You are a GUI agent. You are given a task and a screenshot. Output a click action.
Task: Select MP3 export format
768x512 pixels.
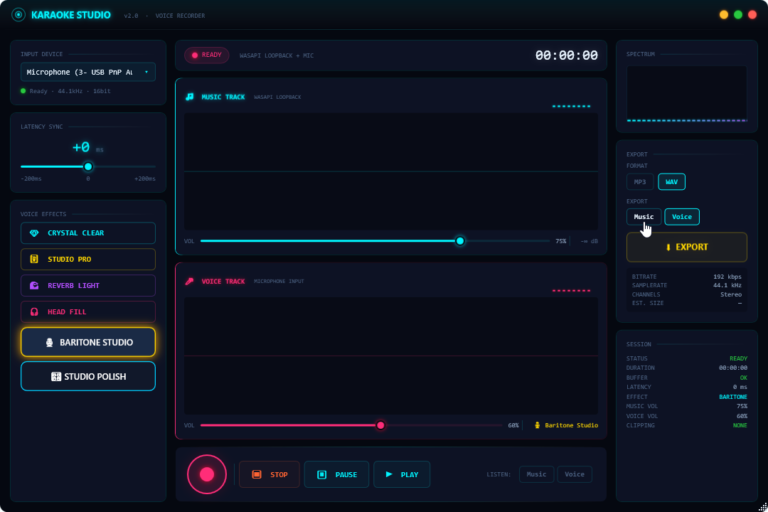coord(640,182)
